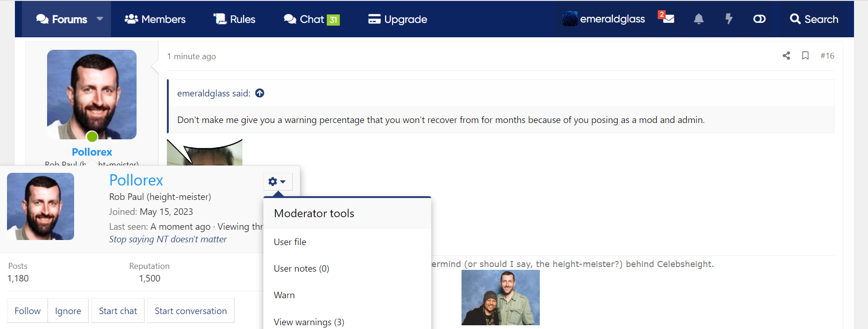
Task: Click the alerts bell icon
Action: [698, 19]
